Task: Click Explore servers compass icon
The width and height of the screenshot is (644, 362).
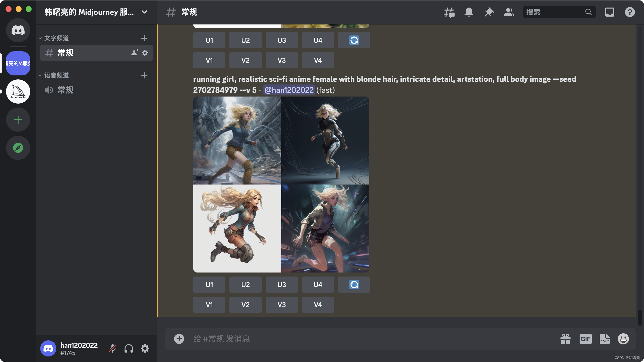Action: point(18,148)
